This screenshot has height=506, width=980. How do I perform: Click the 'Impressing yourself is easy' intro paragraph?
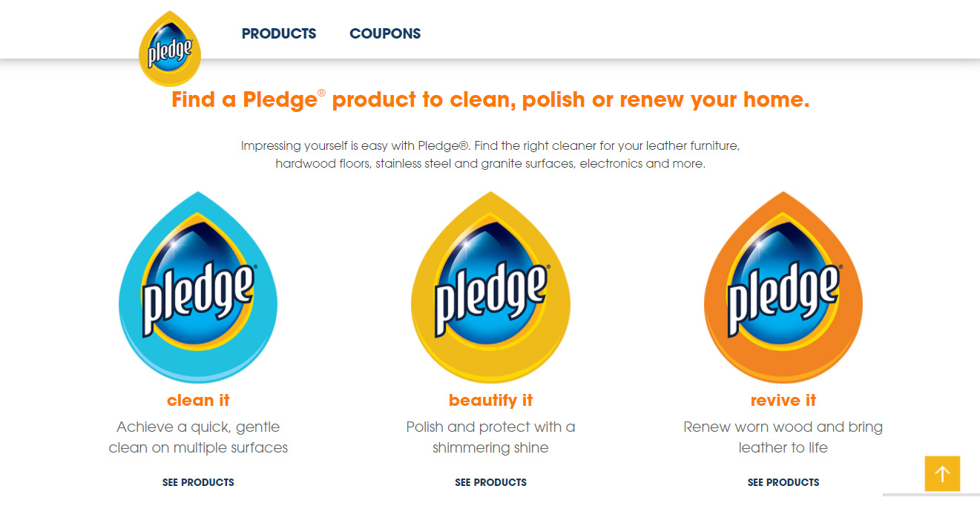click(x=490, y=154)
